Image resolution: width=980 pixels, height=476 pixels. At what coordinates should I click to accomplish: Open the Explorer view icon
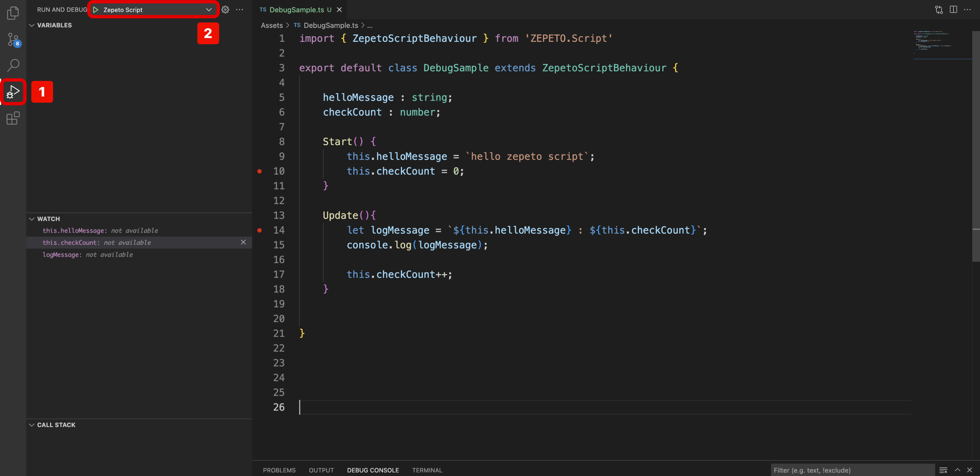(13, 13)
